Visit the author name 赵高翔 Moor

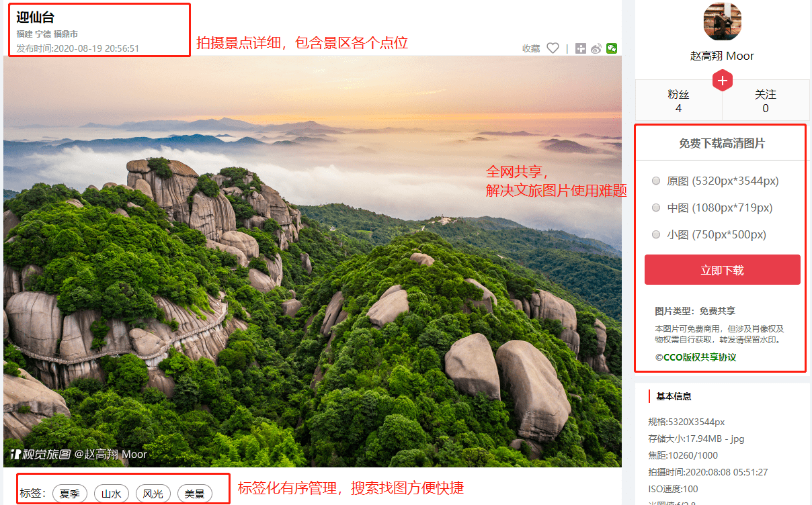[x=723, y=56]
